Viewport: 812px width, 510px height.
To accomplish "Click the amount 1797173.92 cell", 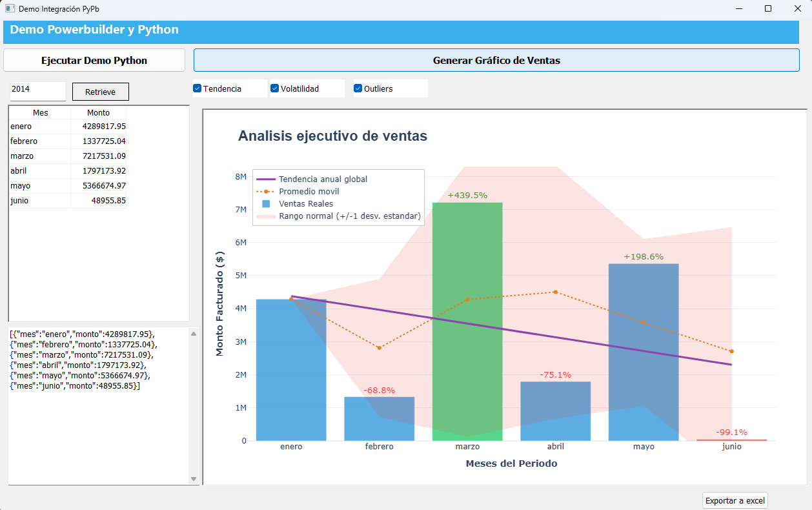I will 99,171.
